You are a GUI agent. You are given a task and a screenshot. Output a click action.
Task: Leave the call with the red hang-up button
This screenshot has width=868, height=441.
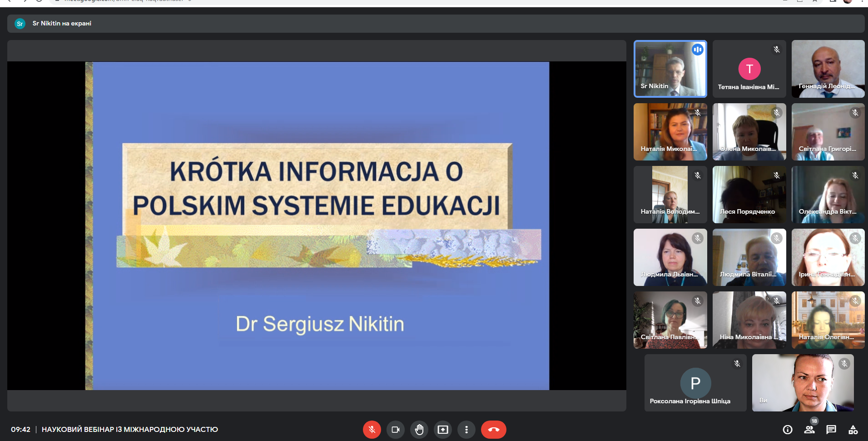click(x=493, y=430)
